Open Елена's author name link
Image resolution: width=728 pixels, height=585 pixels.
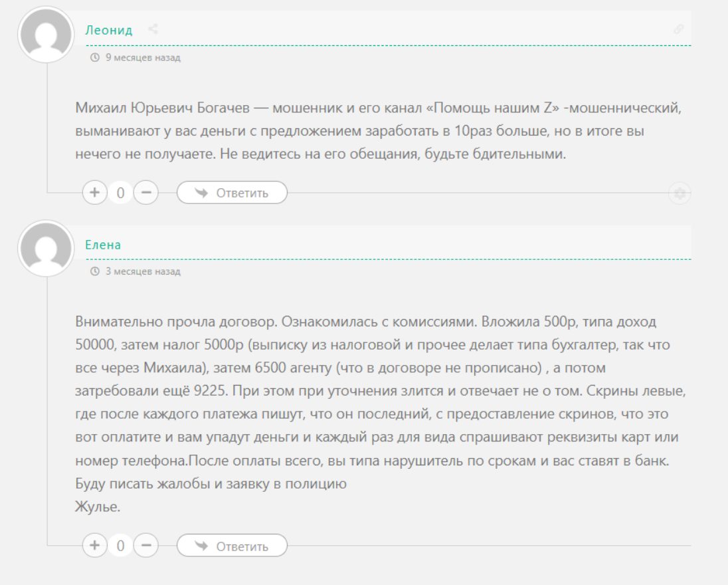coord(103,245)
